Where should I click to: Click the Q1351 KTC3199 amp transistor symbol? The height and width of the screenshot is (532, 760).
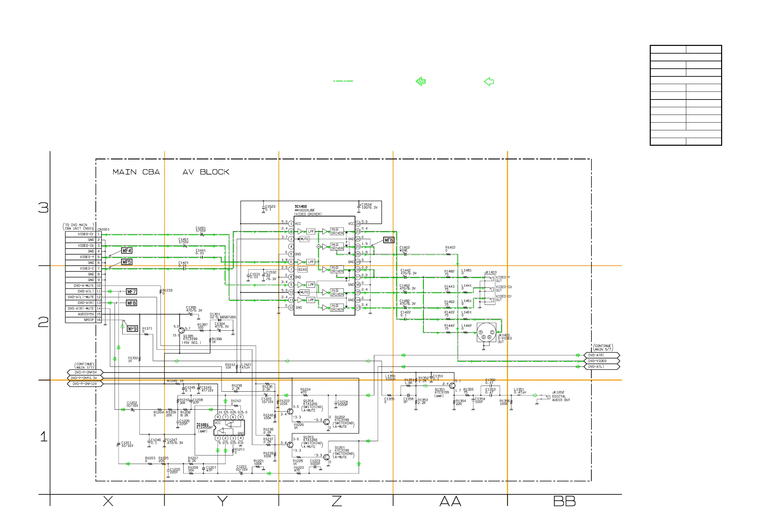pyautogui.click(x=452, y=386)
